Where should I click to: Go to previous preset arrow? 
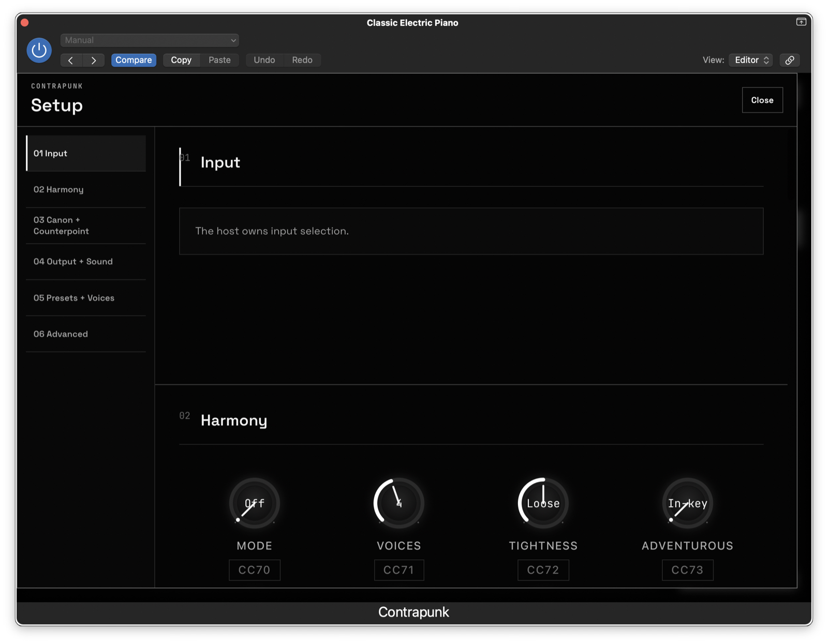(71, 60)
